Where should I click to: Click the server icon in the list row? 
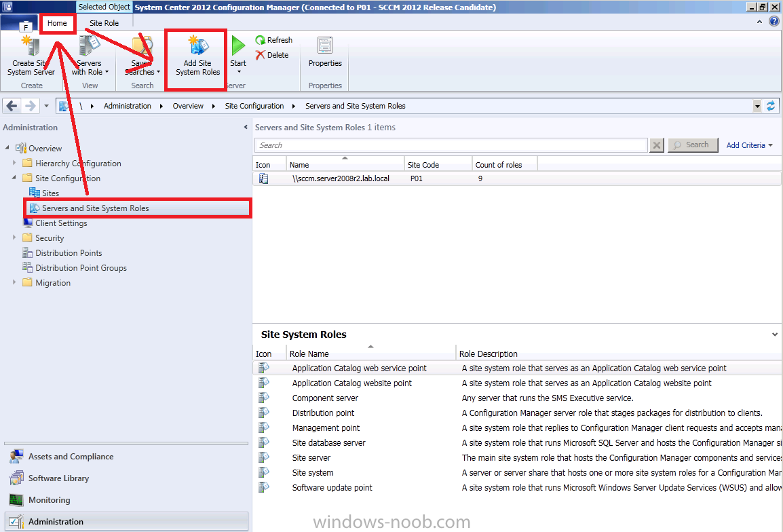point(264,178)
